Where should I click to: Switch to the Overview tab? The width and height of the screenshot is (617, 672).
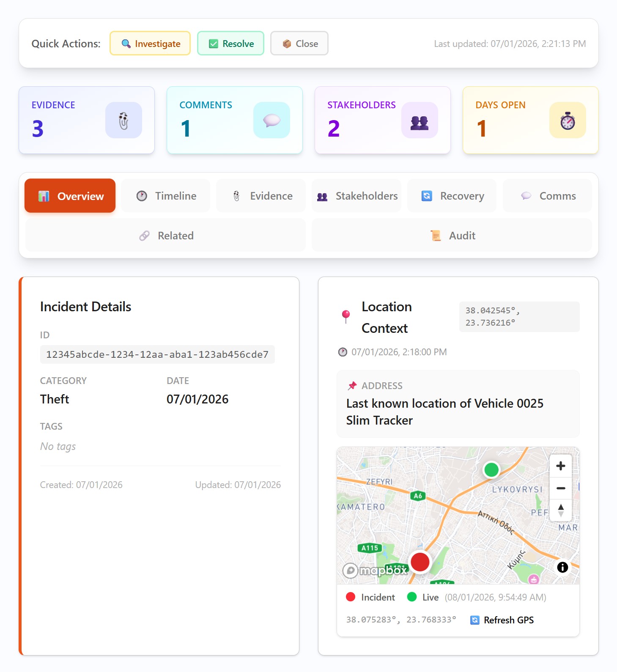click(x=70, y=196)
